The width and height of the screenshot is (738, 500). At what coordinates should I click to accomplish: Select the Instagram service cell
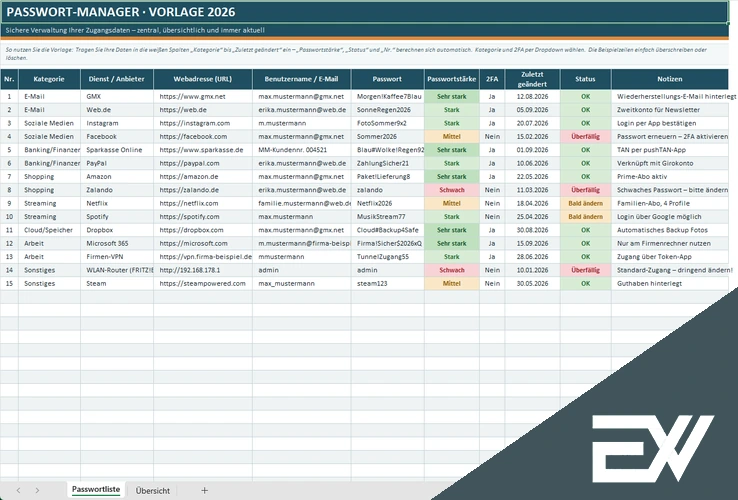tap(117, 123)
